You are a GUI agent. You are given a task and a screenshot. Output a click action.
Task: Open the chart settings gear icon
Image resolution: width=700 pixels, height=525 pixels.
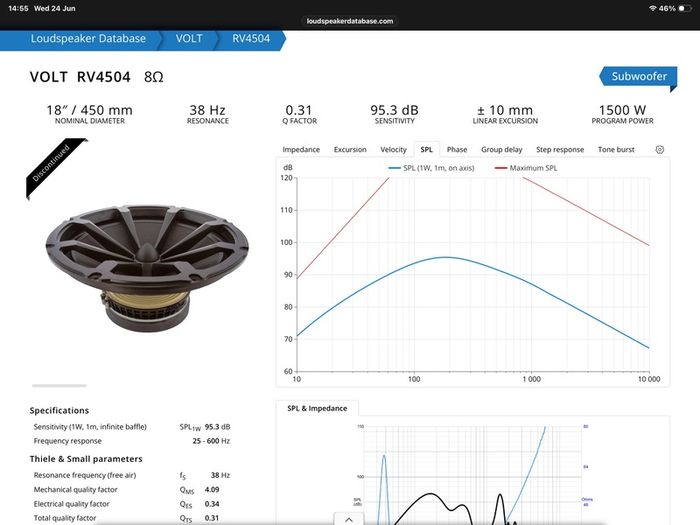[x=659, y=150]
